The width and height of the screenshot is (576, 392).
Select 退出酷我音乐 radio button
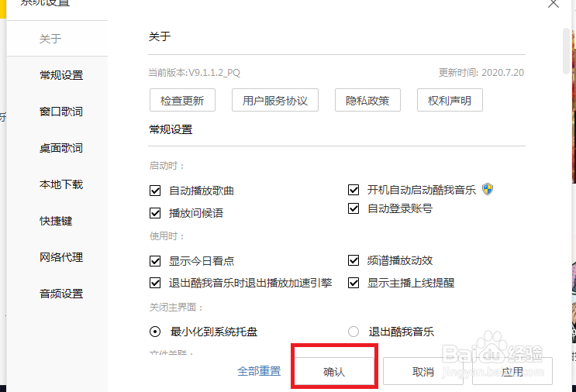pyautogui.click(x=354, y=332)
